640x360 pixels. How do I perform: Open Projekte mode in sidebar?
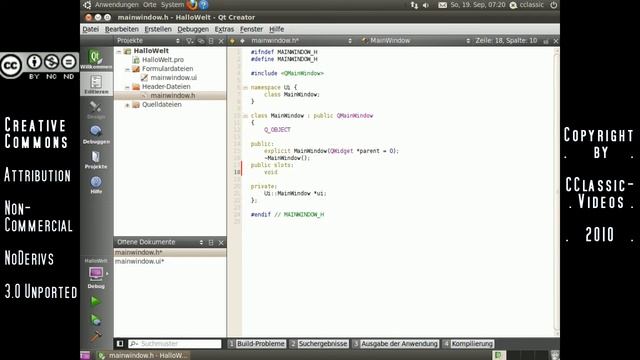(x=96, y=160)
